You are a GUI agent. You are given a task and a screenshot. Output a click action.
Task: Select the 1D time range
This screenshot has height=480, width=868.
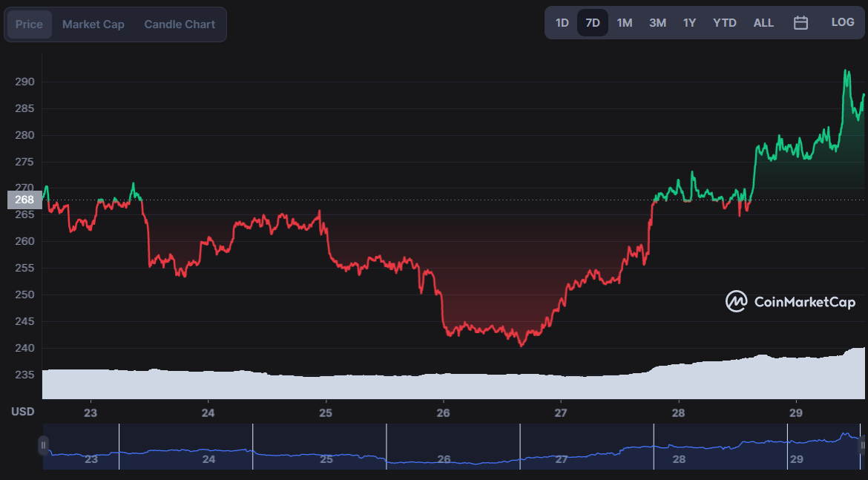[x=562, y=23]
